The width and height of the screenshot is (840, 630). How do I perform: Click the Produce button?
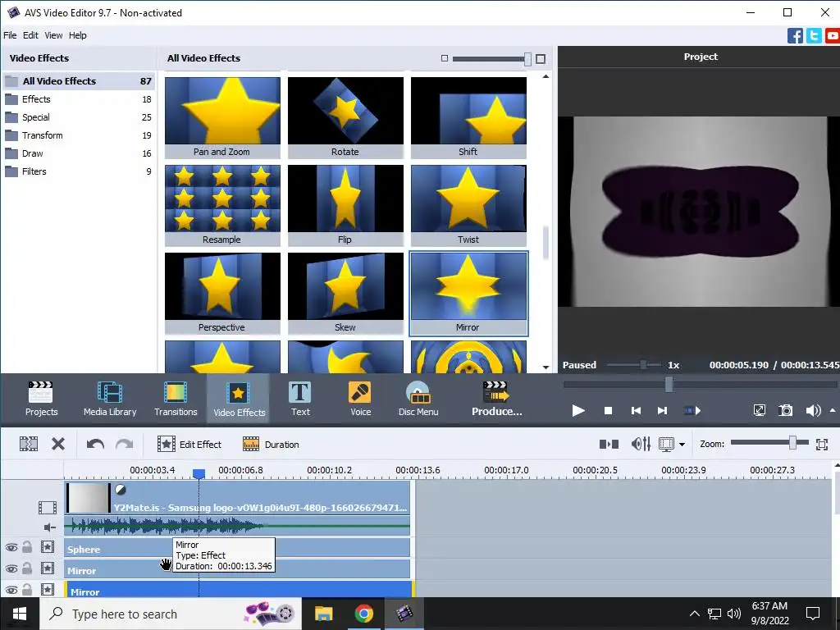pos(496,399)
